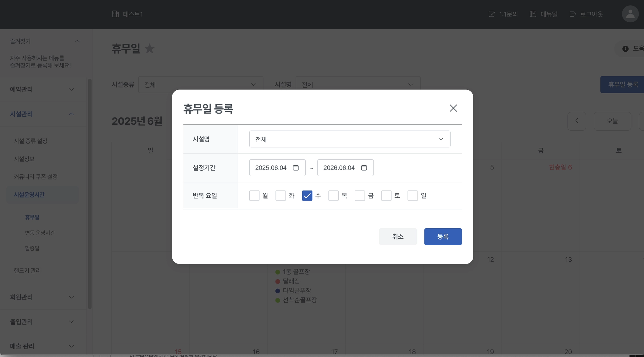Open the 시설명 dropdown in dialog
The image size is (644, 357).
tap(350, 139)
